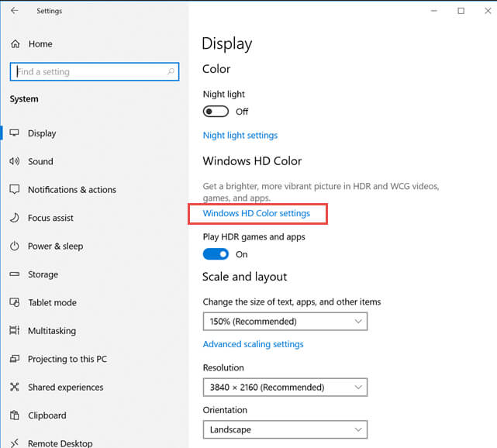Click the Projecting to this PC icon
497x448 pixels.
14,359
